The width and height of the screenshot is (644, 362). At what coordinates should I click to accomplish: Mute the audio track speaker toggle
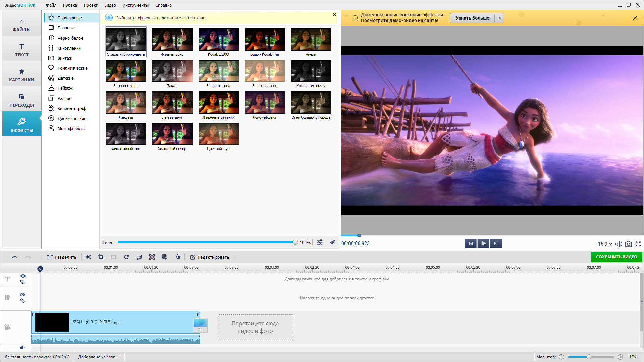point(22,347)
